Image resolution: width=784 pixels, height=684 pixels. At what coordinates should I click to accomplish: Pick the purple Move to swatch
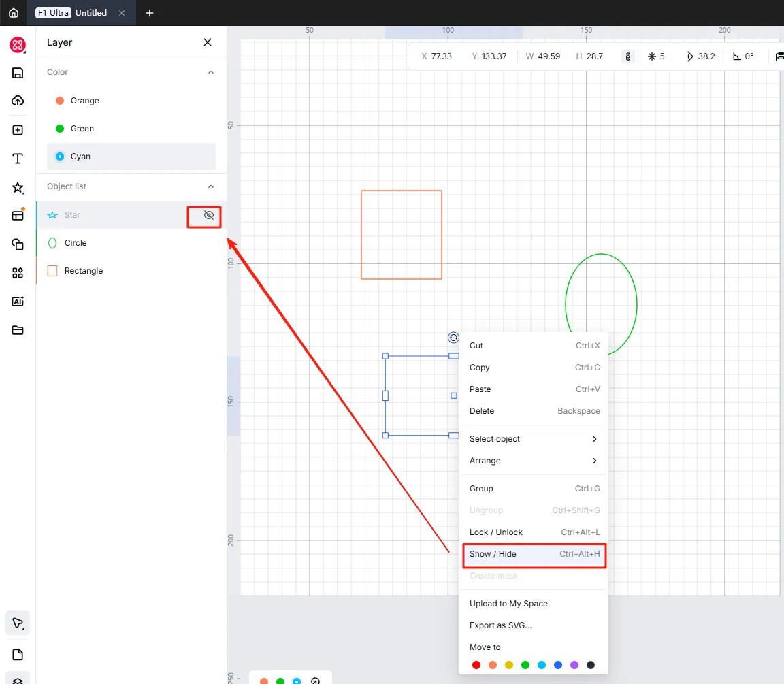tap(574, 664)
